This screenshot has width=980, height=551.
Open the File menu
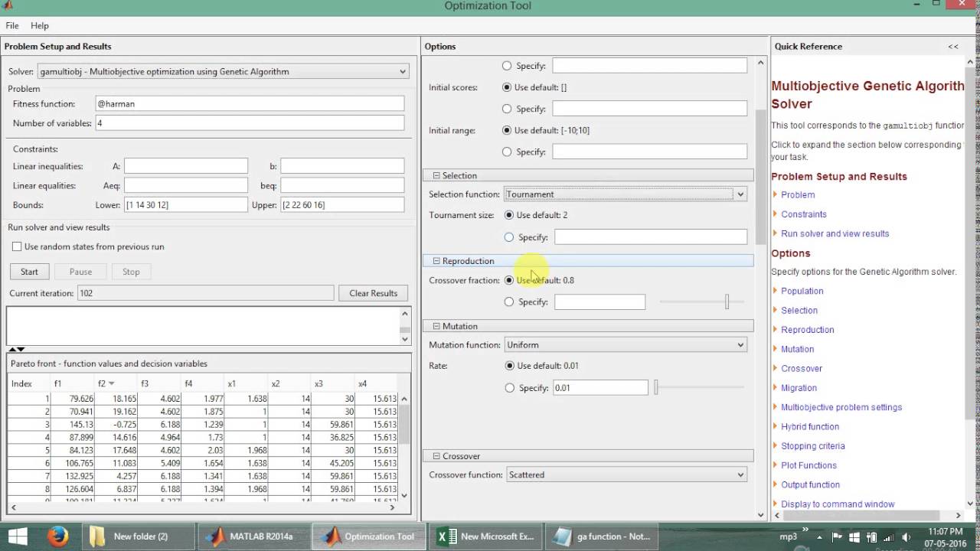click(x=12, y=26)
